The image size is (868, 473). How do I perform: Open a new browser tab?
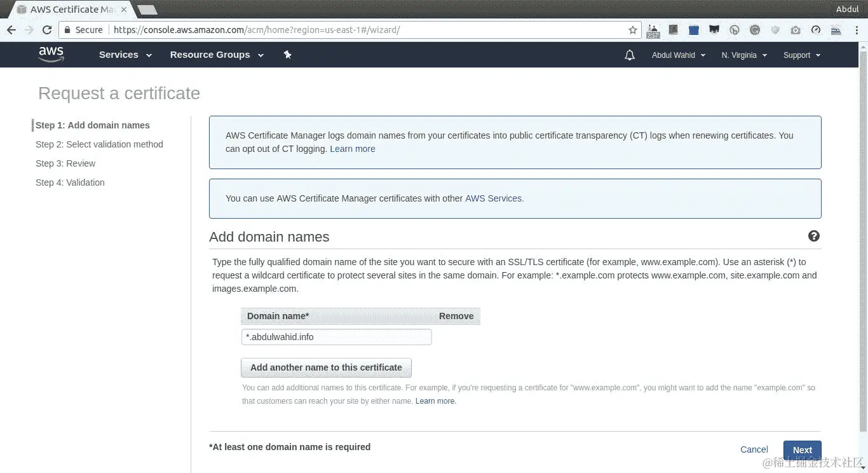[147, 10]
